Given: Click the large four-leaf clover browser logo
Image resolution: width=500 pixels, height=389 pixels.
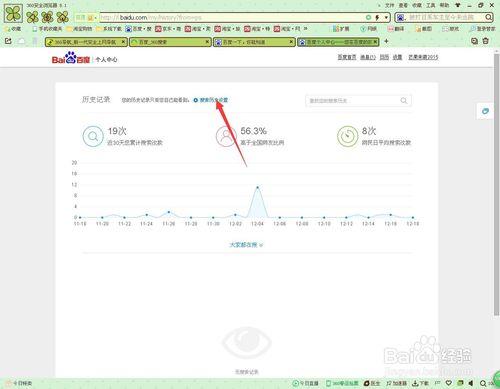Looking at the screenshot, I should 13,13.
